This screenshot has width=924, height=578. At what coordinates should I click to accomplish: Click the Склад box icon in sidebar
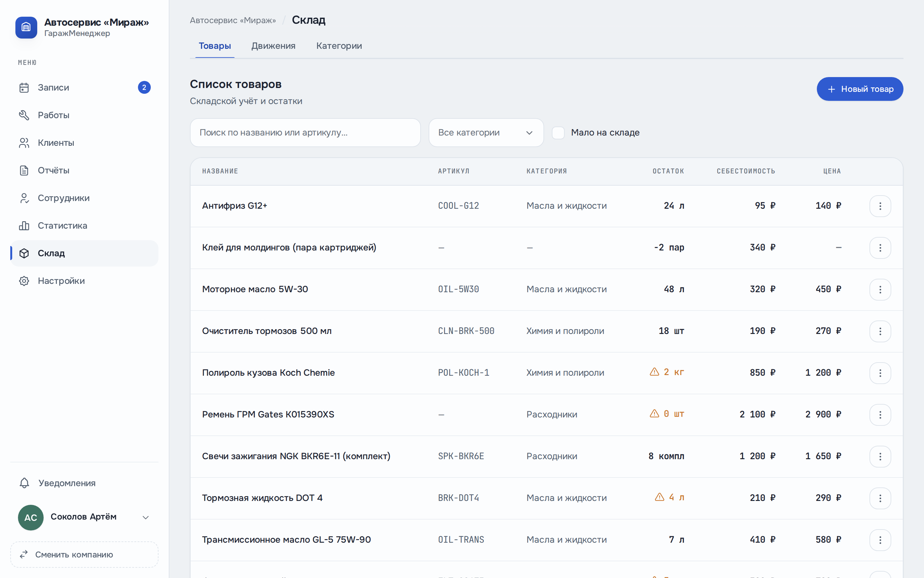[x=24, y=253]
